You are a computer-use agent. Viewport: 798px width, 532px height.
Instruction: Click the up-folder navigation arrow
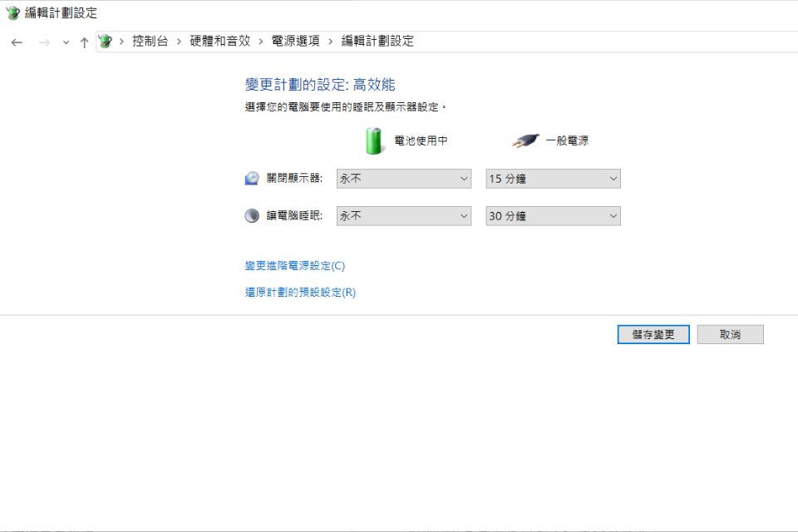(x=86, y=39)
